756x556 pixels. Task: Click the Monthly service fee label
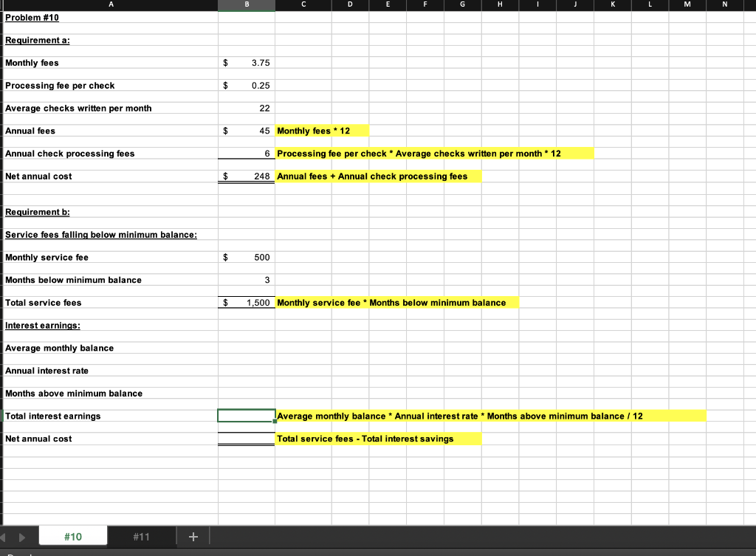click(47, 257)
